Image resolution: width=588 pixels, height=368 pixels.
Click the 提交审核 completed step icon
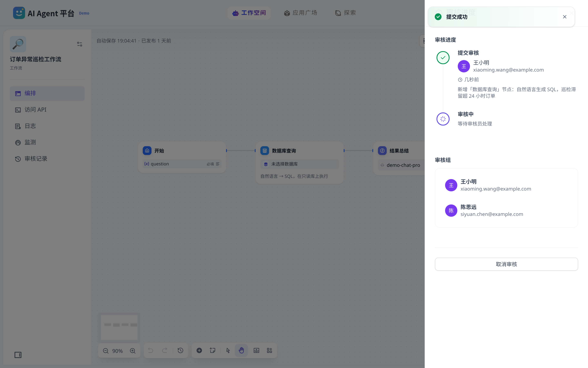pos(443,58)
